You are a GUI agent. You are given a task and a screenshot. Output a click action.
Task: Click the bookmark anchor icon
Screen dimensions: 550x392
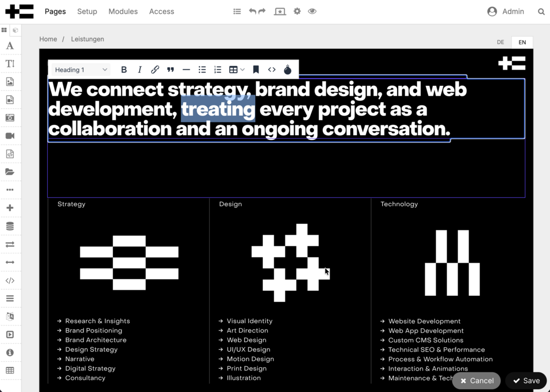(256, 70)
